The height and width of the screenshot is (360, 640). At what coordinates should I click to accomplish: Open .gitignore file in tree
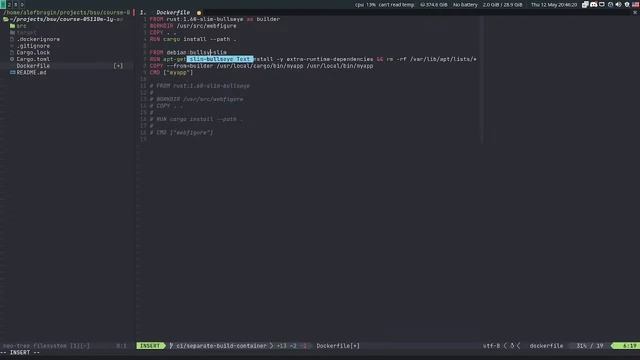tap(33, 46)
